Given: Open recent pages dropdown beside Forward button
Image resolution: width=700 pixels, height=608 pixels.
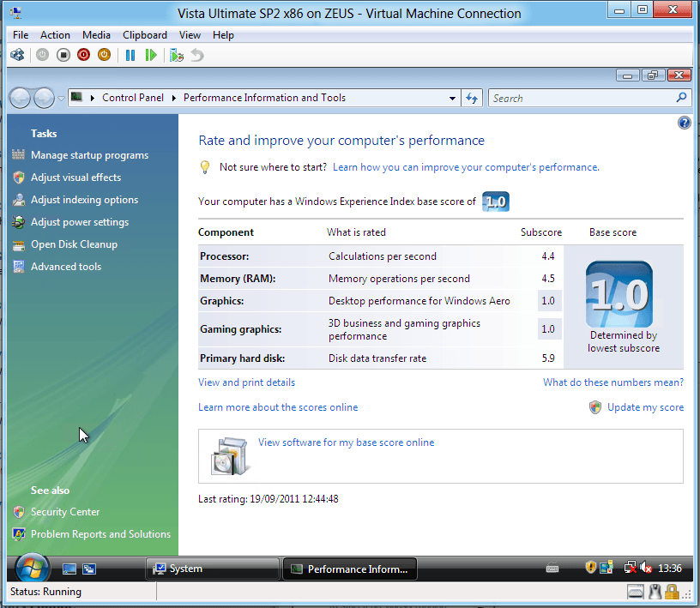Looking at the screenshot, I should tap(61, 99).
